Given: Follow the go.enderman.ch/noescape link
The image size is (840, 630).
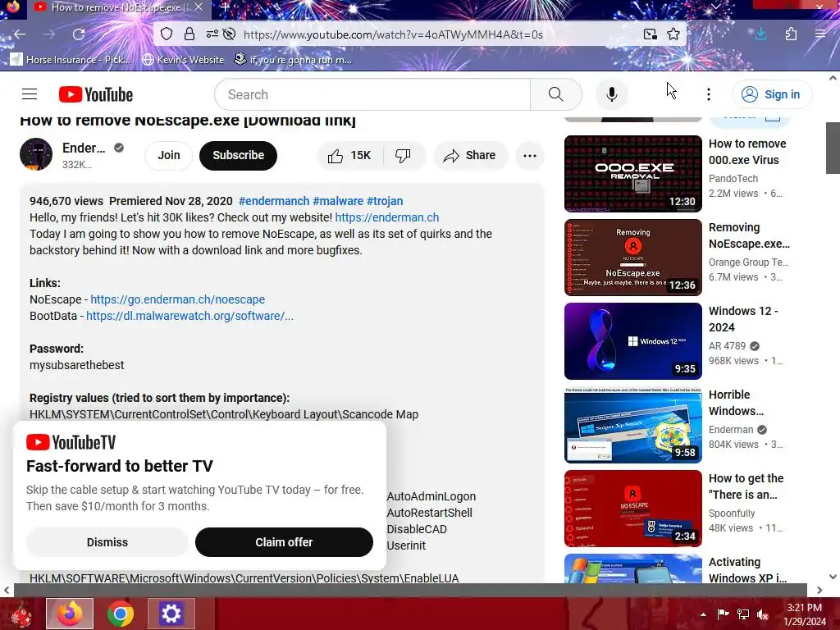Looking at the screenshot, I should (x=177, y=299).
